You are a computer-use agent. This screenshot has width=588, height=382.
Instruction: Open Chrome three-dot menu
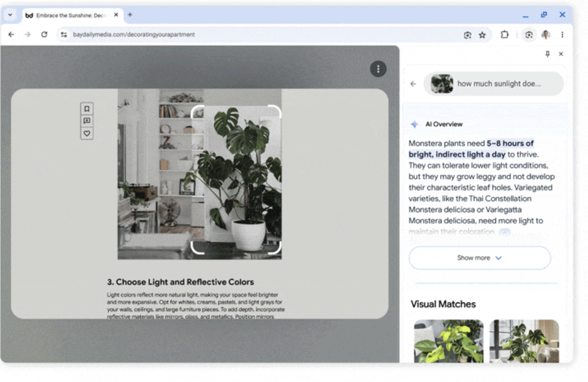click(562, 35)
